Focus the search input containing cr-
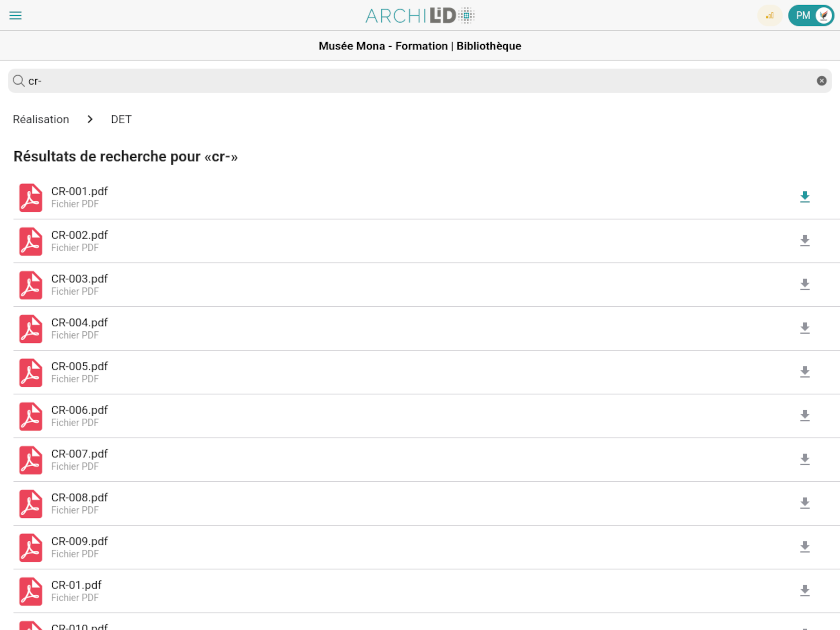840x630 pixels. [x=420, y=81]
